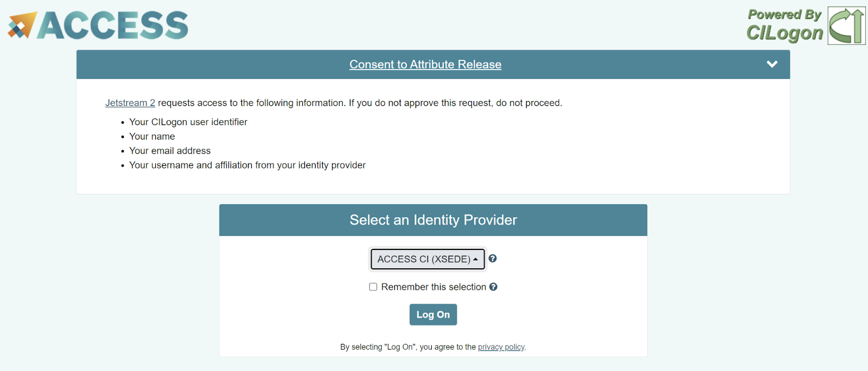868x371 pixels.
Task: Show help for the identity provider dropdown
Action: coord(493,259)
